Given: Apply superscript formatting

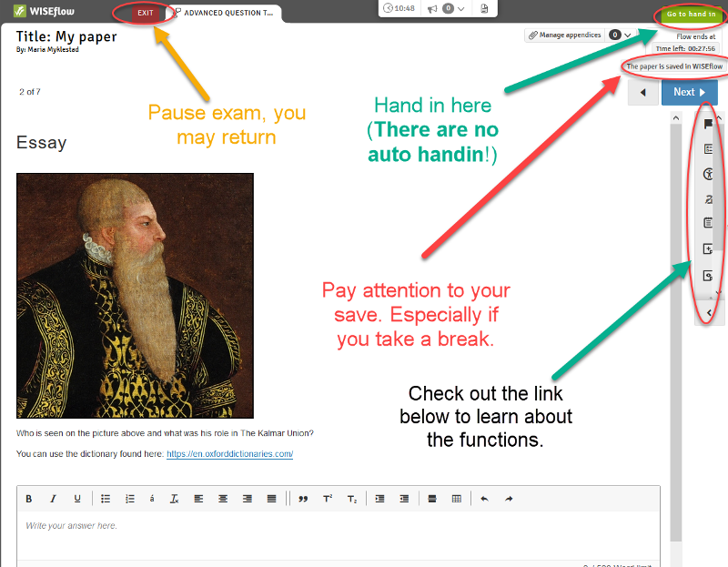Looking at the screenshot, I should (327, 498).
